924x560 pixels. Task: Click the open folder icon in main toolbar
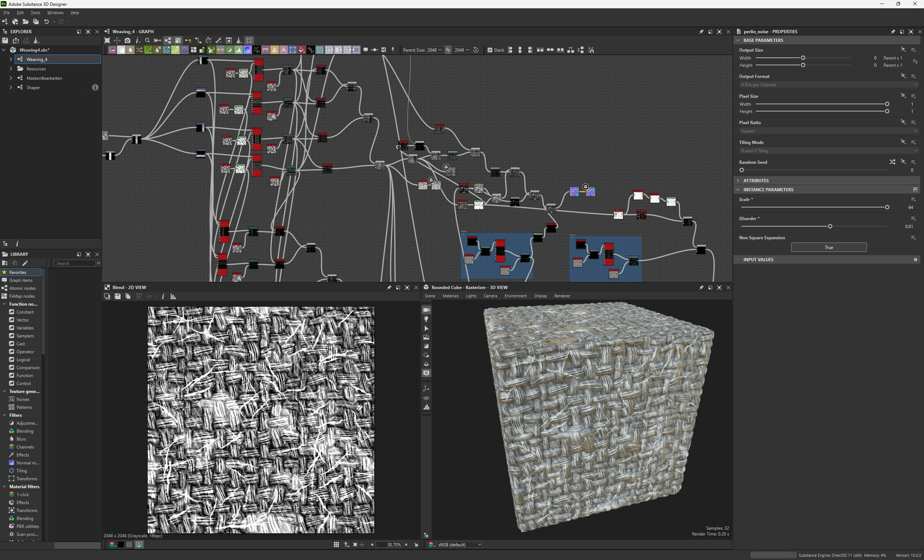tap(25, 22)
